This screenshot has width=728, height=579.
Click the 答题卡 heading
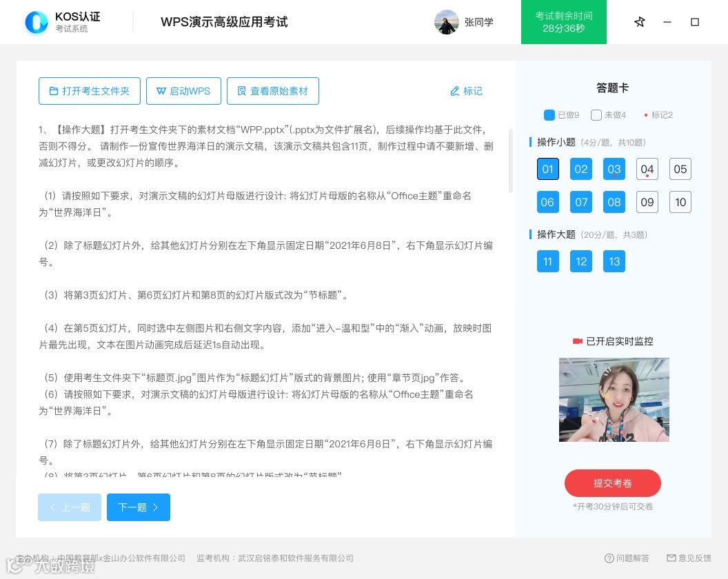pyautogui.click(x=612, y=88)
